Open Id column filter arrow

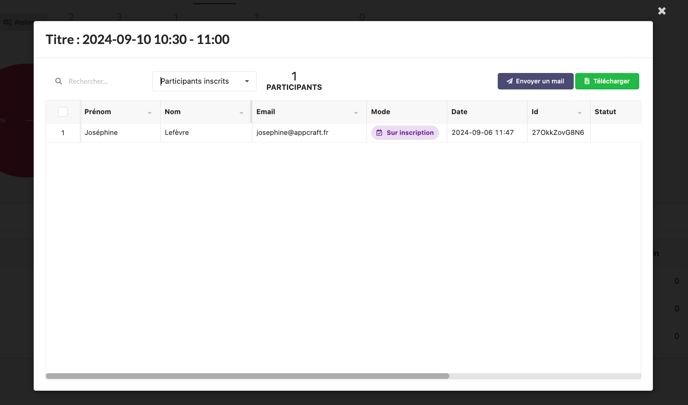(580, 113)
